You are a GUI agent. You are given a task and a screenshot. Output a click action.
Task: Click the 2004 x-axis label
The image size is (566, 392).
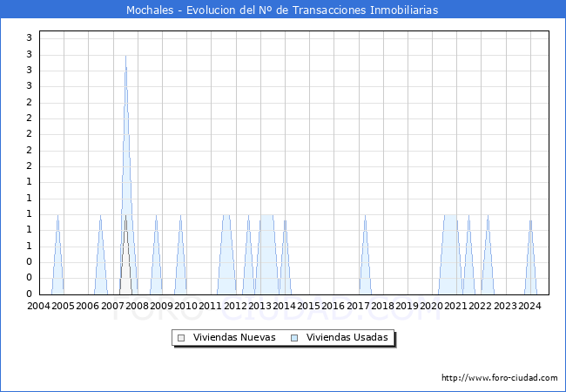[x=38, y=306]
